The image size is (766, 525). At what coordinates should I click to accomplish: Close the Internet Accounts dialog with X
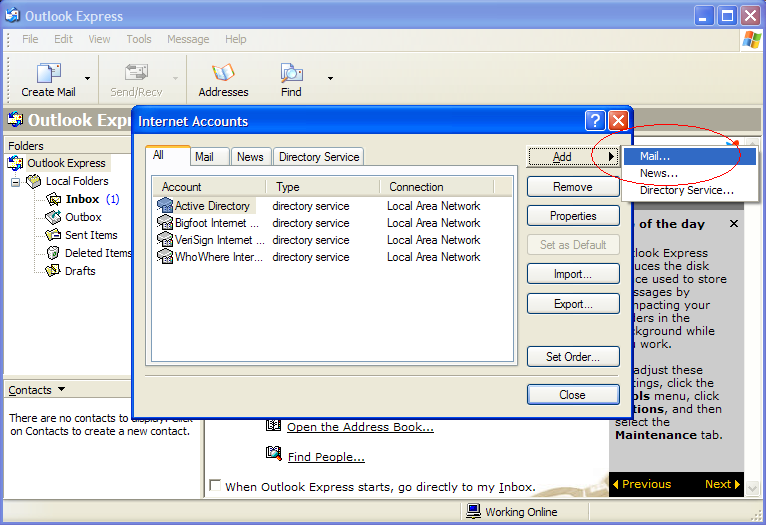618,120
